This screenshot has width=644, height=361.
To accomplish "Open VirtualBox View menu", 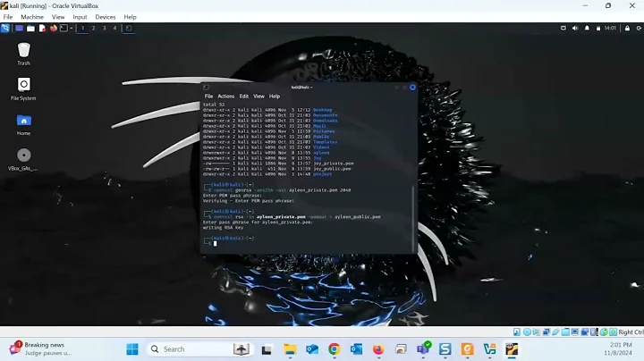I will (58, 17).
